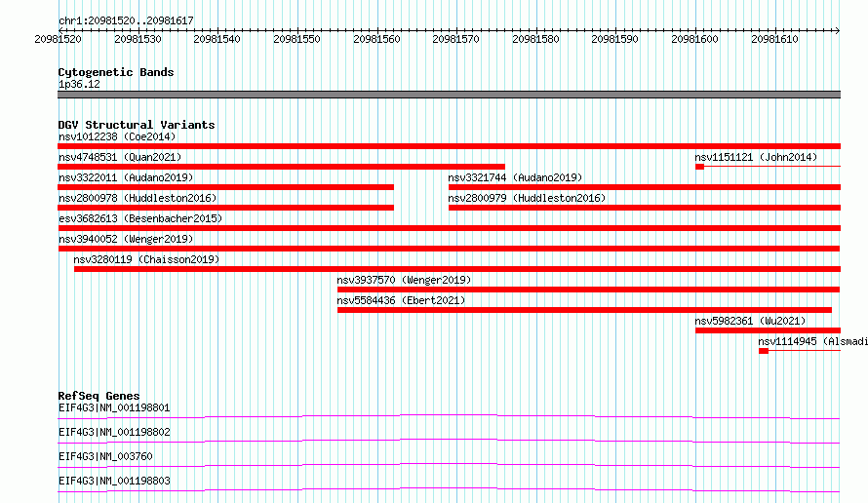Click the nsv5982361 (Wu2021) label
Screen dimensions: 868x503
coord(750,321)
